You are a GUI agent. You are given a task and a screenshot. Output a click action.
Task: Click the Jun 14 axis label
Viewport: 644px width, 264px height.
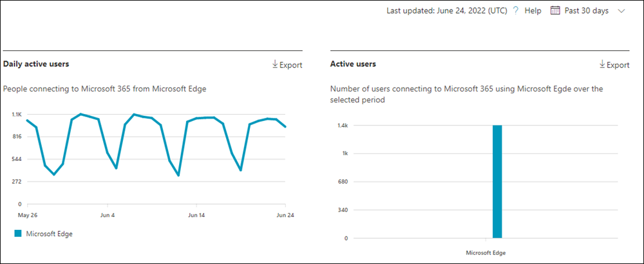coord(196,214)
